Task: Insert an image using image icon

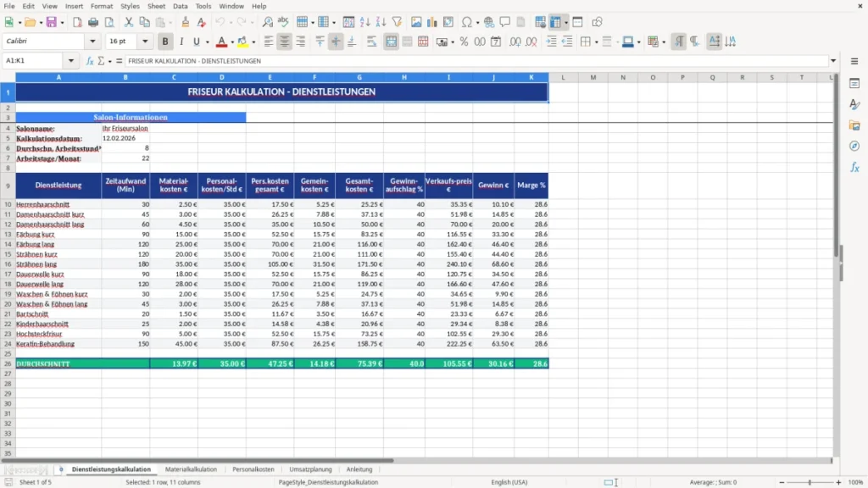Action: [416, 22]
